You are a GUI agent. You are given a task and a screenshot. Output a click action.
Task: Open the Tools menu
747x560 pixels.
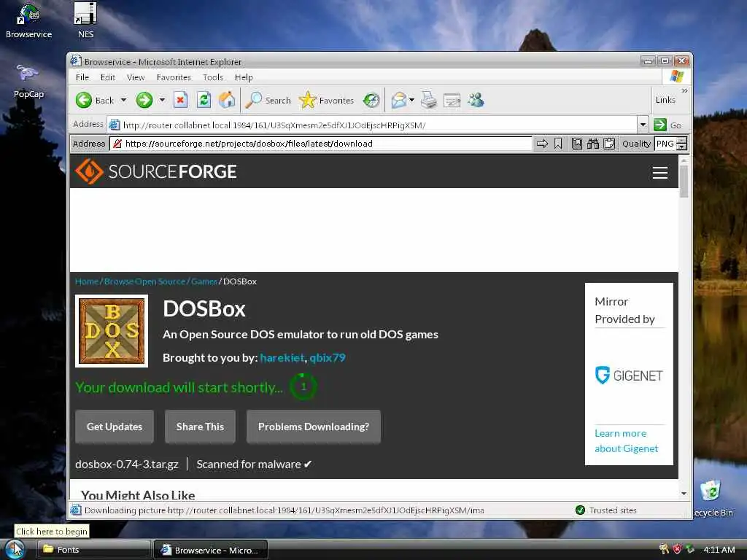click(212, 77)
